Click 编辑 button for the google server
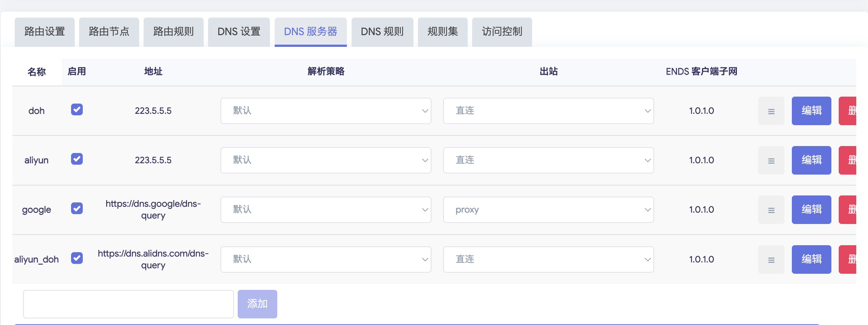The image size is (868, 325). tap(811, 210)
